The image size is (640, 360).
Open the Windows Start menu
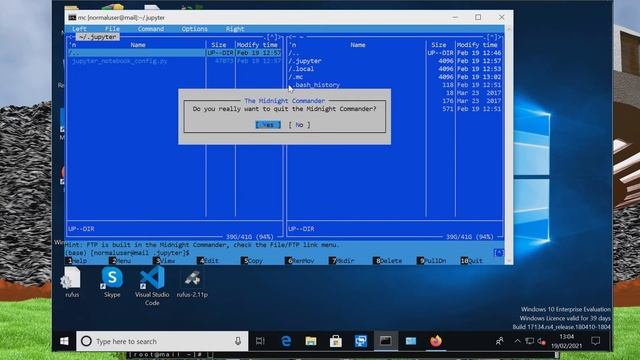[x=64, y=341]
